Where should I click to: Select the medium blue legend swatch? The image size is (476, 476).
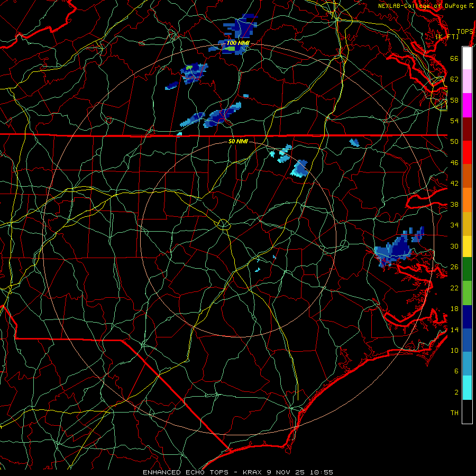pos(467,340)
